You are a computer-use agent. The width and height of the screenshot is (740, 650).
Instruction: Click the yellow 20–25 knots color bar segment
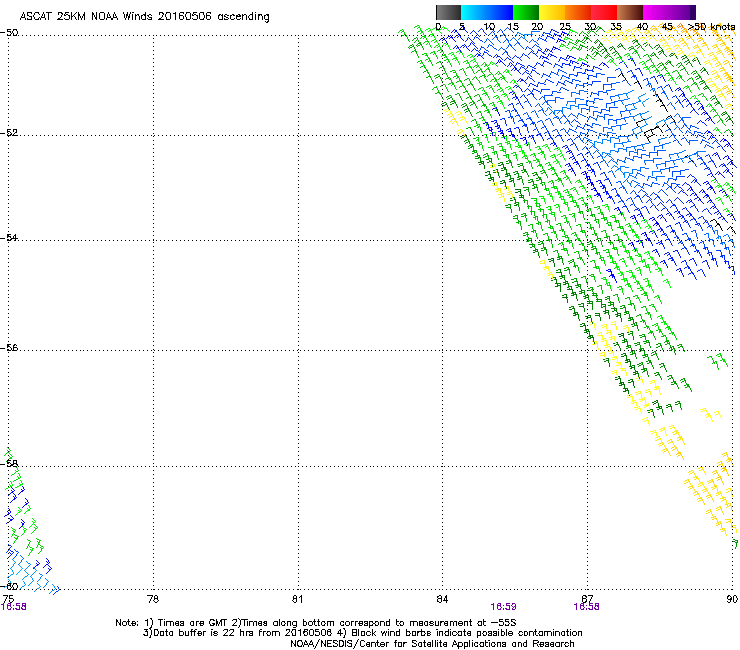point(552,12)
